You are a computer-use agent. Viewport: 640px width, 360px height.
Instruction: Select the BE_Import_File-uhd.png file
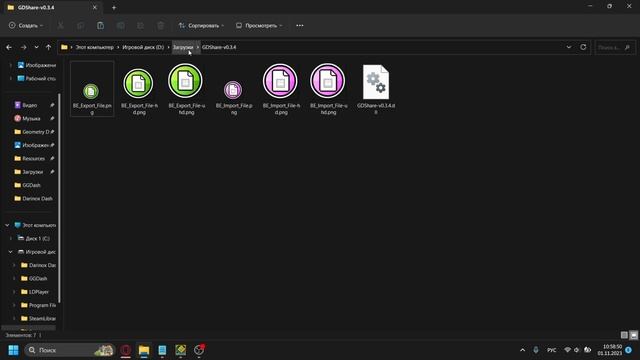pos(328,89)
